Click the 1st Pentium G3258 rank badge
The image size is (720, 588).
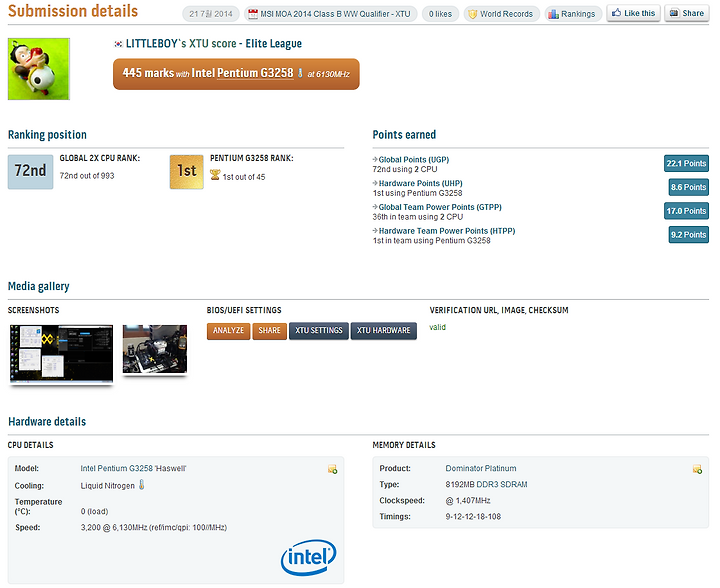(x=186, y=172)
